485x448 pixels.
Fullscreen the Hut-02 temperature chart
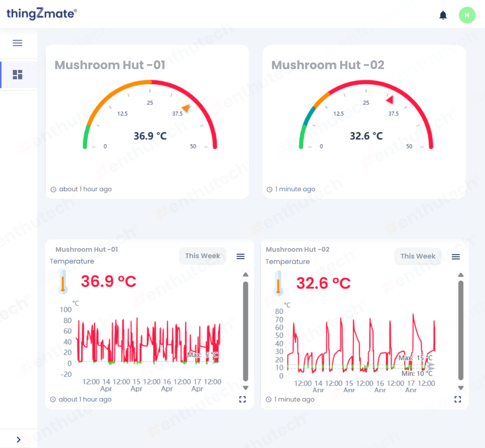click(x=457, y=399)
